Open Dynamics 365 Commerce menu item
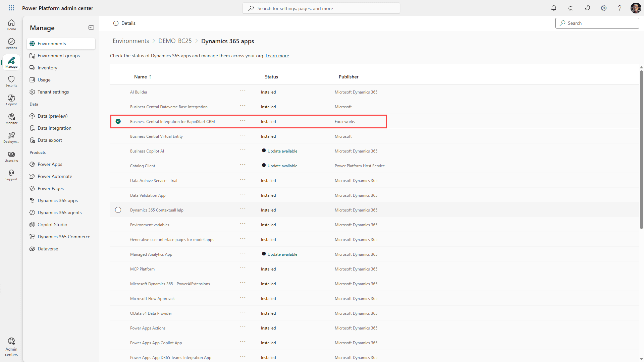Image resolution: width=644 pixels, height=362 pixels. [61, 237]
